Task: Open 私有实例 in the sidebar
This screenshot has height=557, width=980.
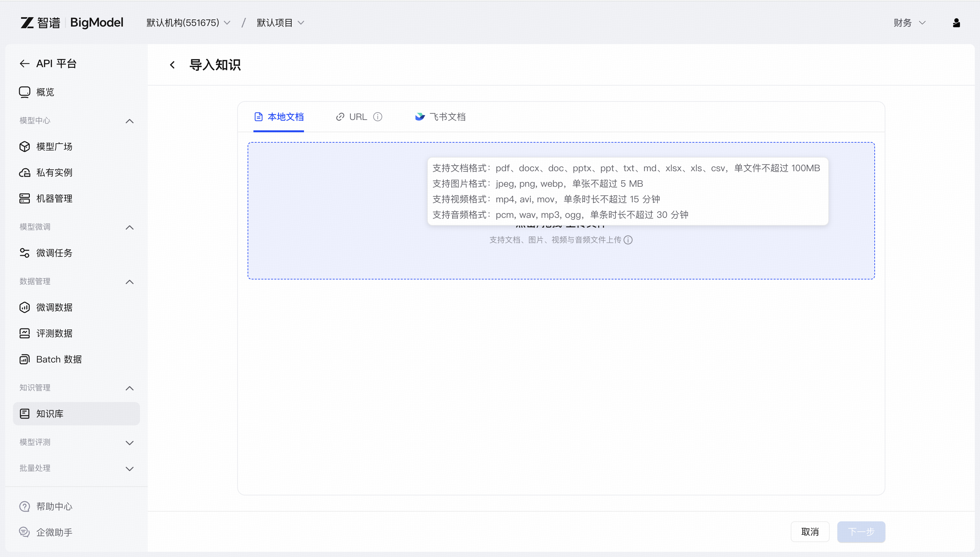Action: [x=54, y=172]
